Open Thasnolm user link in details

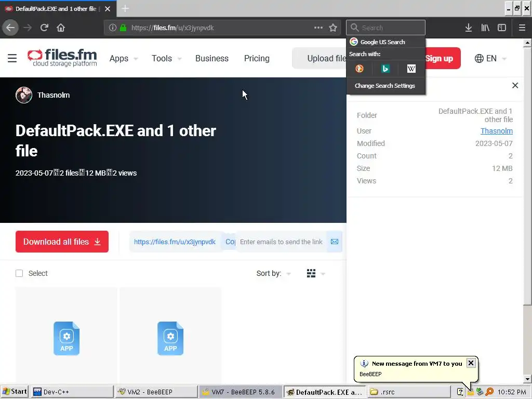pos(496,130)
